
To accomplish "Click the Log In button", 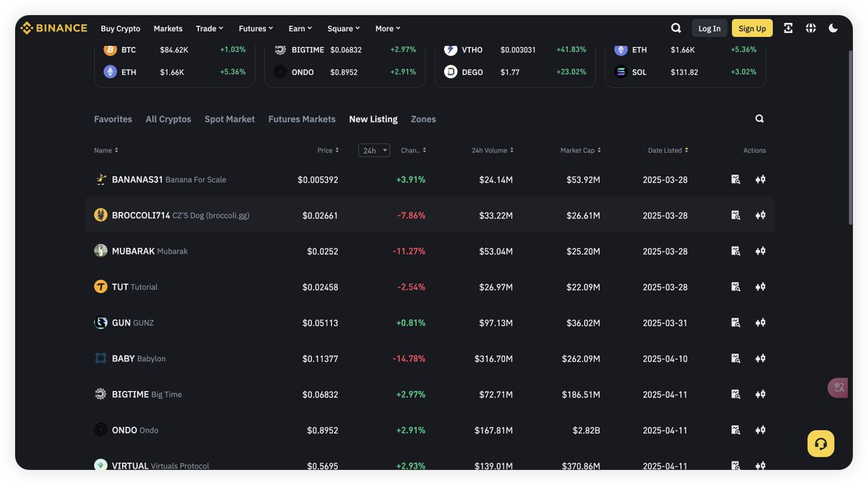I will tap(710, 28).
